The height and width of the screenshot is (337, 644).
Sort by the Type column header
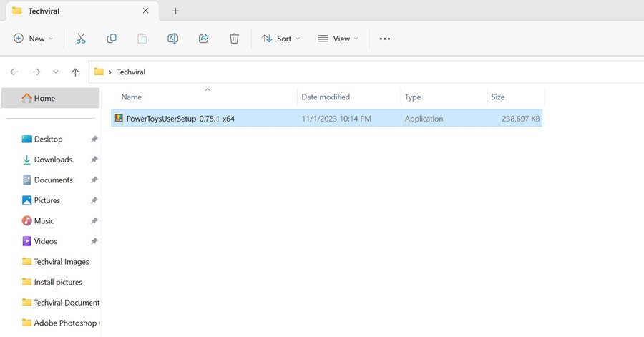click(x=413, y=97)
